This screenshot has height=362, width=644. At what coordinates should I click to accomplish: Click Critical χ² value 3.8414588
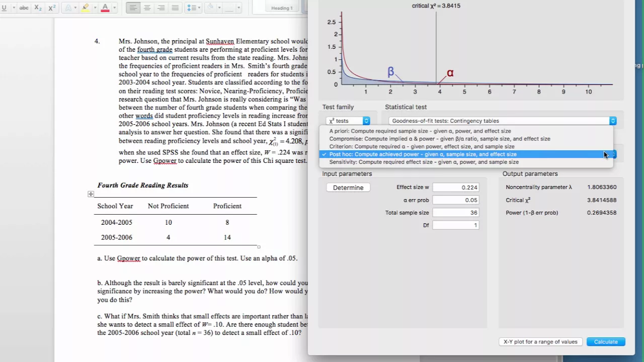click(602, 200)
